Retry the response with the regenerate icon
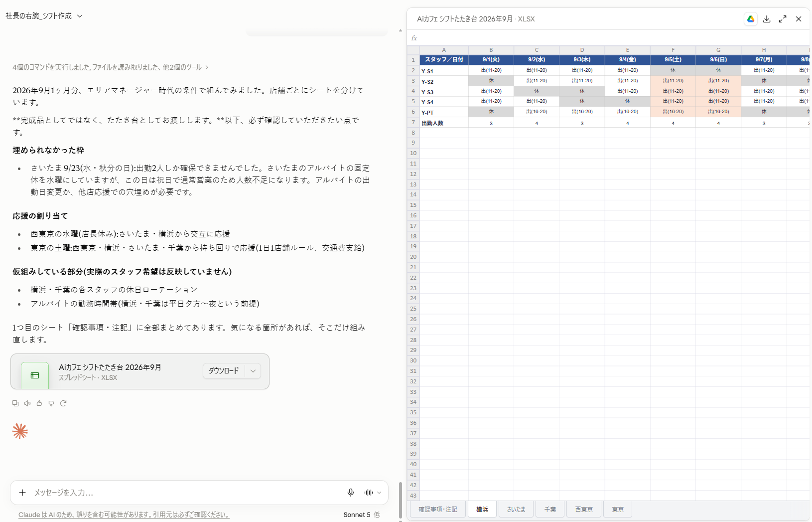Viewport: 812px width, 522px height. [x=63, y=403]
